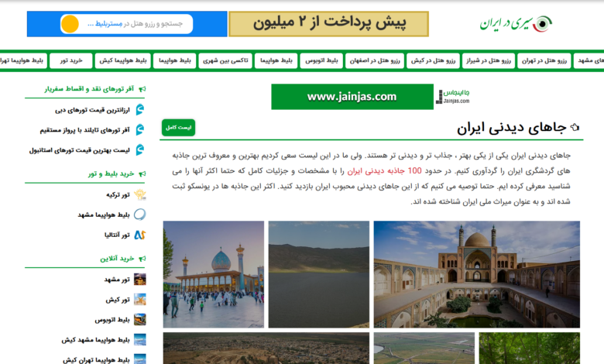
Task: Click the icon beside آفر تورهای تایلند
Action: pyautogui.click(x=139, y=130)
